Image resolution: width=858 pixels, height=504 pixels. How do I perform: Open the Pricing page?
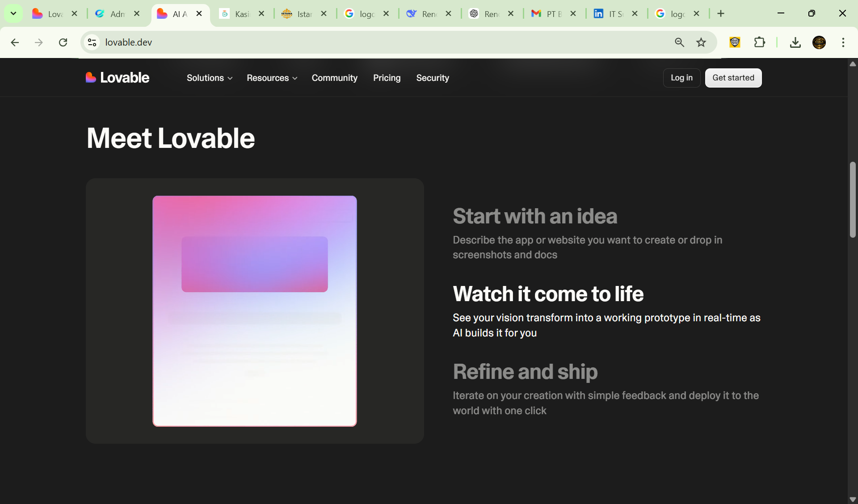click(x=387, y=78)
